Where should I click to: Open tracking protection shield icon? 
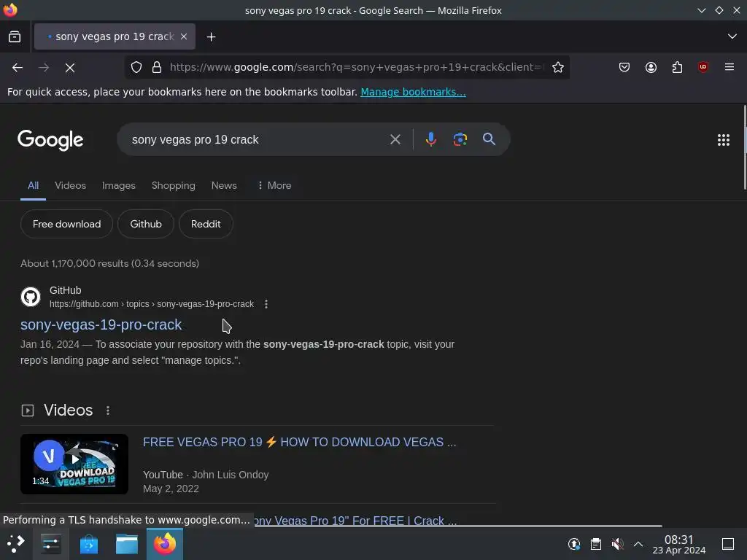(136, 68)
